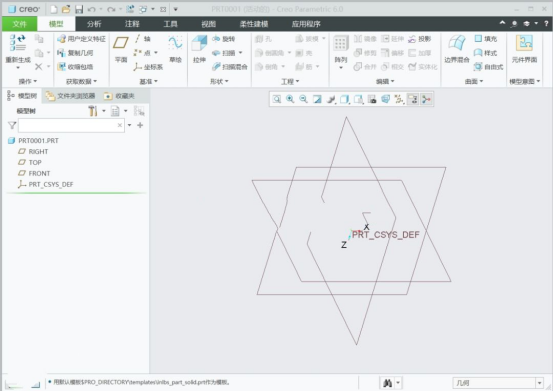Click the 样式 style tool
This screenshot has width=553, height=391.
click(x=486, y=53)
